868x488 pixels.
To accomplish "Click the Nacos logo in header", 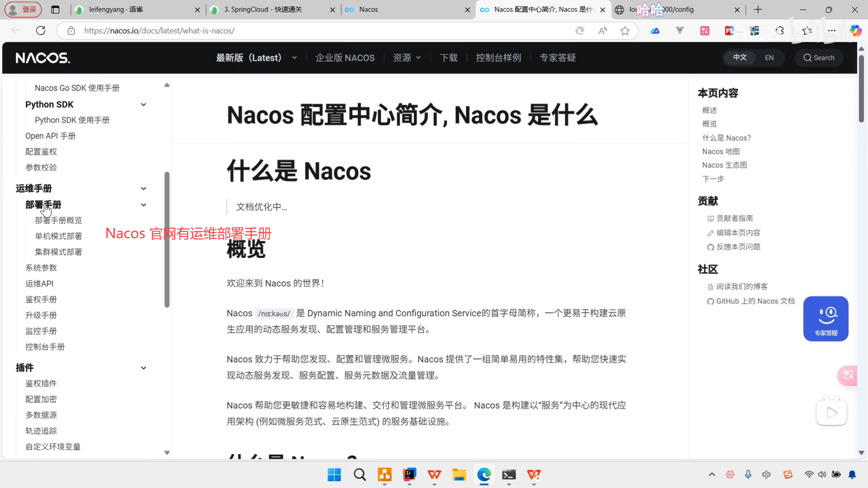I will [x=42, y=58].
